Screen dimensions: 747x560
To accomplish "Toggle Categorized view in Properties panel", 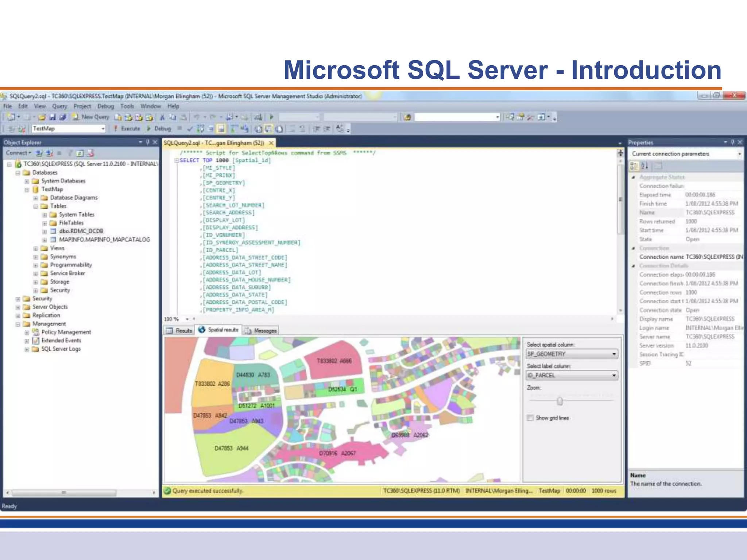I will [x=634, y=166].
